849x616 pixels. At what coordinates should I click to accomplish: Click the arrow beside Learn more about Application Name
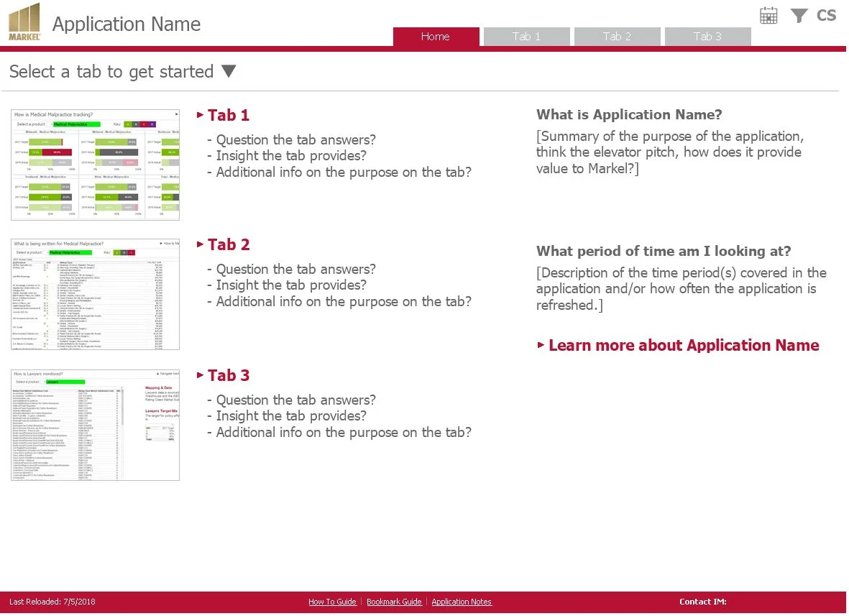[x=540, y=346]
